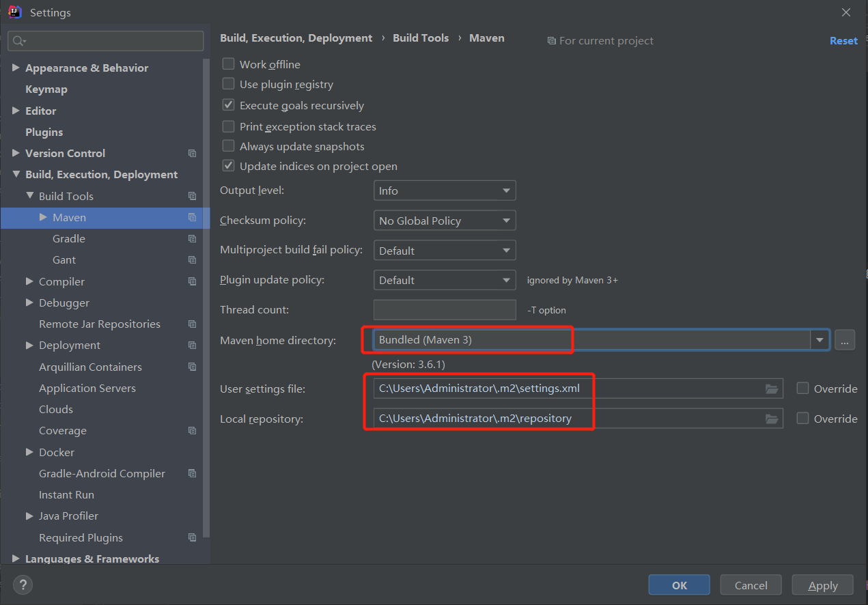868x605 pixels.
Task: Click the browse '...' button for Maven home
Action: tap(845, 339)
